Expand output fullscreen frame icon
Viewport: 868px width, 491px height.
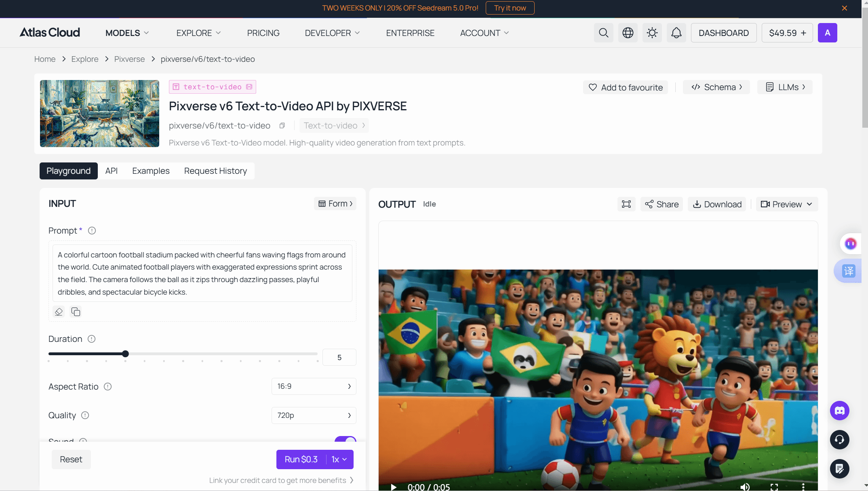[626, 204]
